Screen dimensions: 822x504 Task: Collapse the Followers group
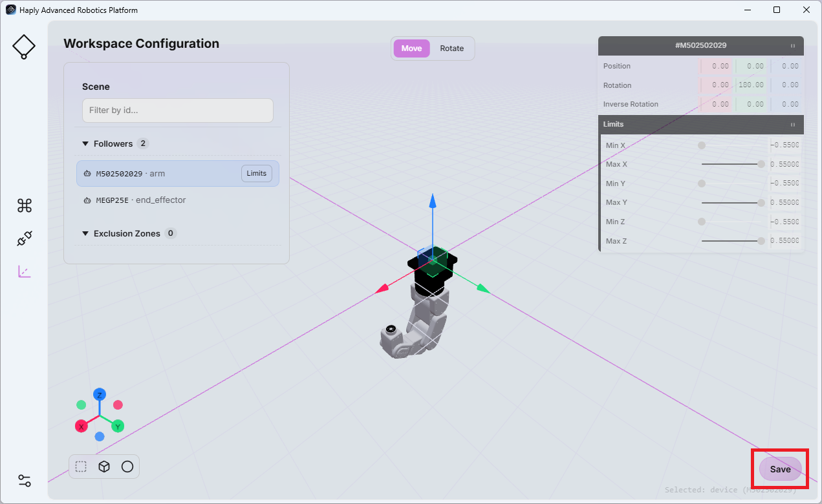point(85,143)
